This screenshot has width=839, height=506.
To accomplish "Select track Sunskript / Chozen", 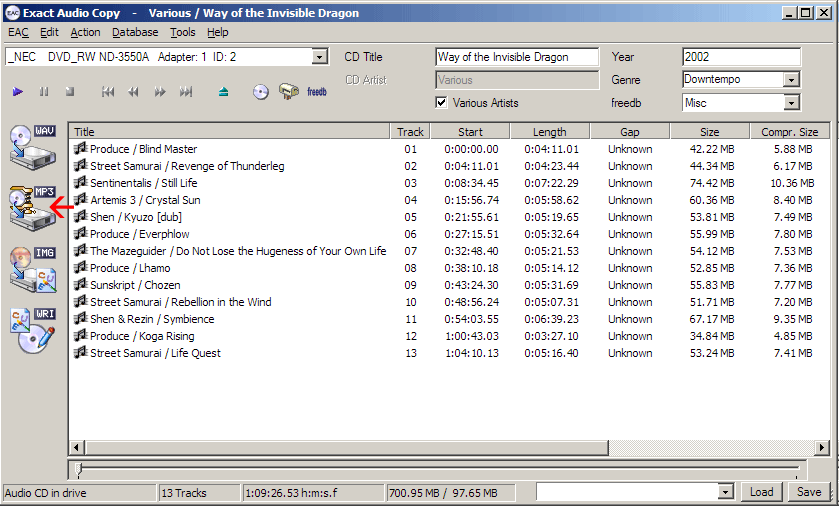I will 135,285.
